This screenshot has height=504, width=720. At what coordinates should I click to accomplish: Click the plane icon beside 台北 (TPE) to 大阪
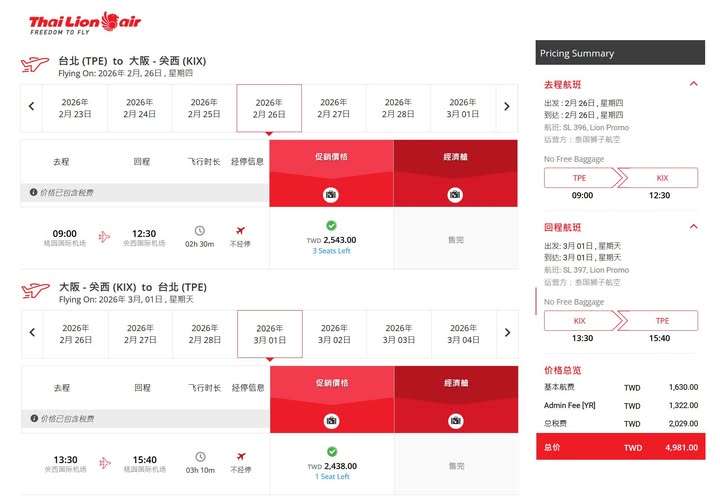(35, 65)
